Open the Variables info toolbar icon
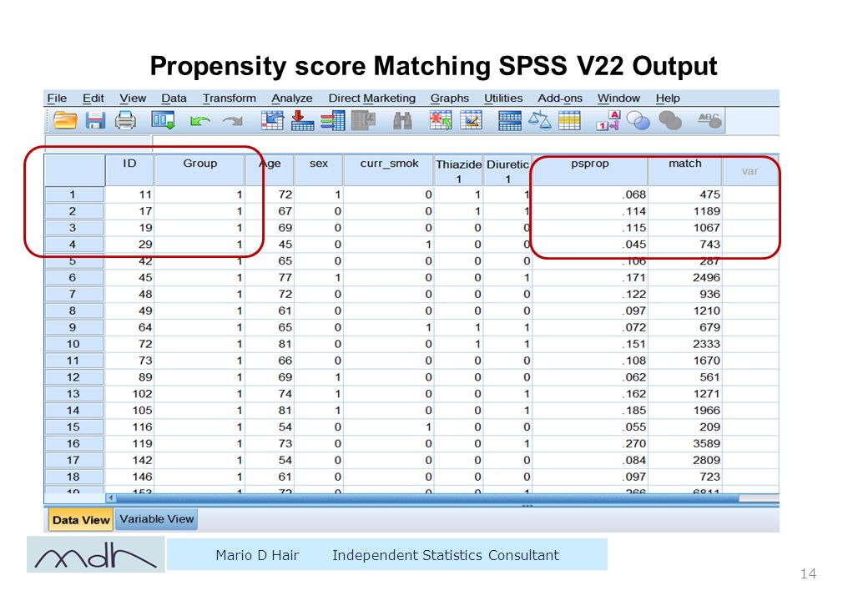 [x=333, y=120]
